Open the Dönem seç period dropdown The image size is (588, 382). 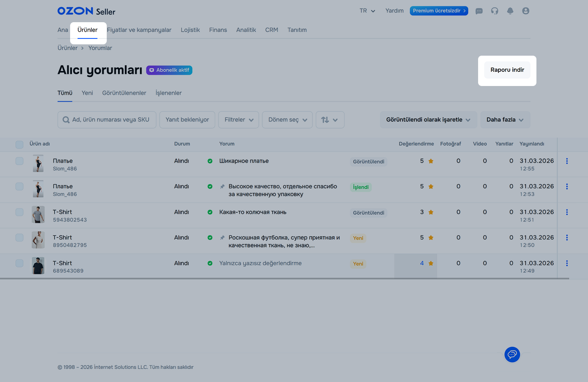287,120
